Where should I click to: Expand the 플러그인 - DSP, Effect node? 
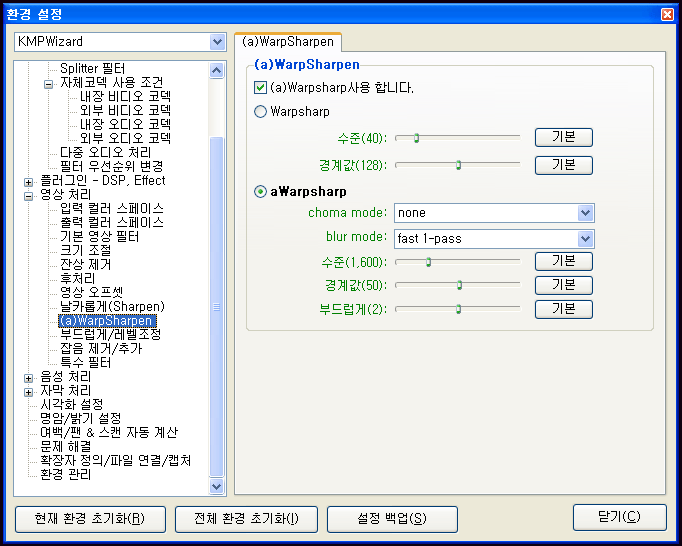tap(29, 181)
